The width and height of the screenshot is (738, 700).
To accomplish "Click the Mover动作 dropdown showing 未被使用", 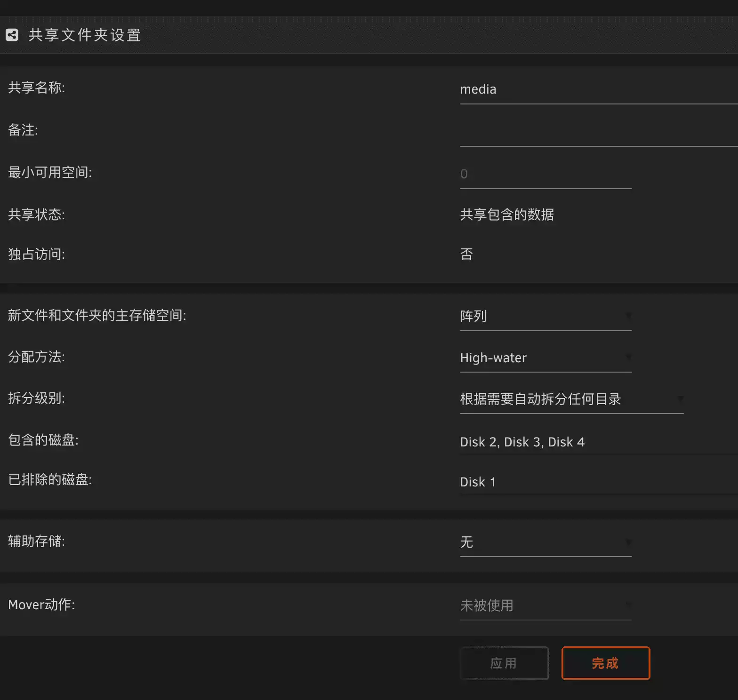I will (545, 606).
